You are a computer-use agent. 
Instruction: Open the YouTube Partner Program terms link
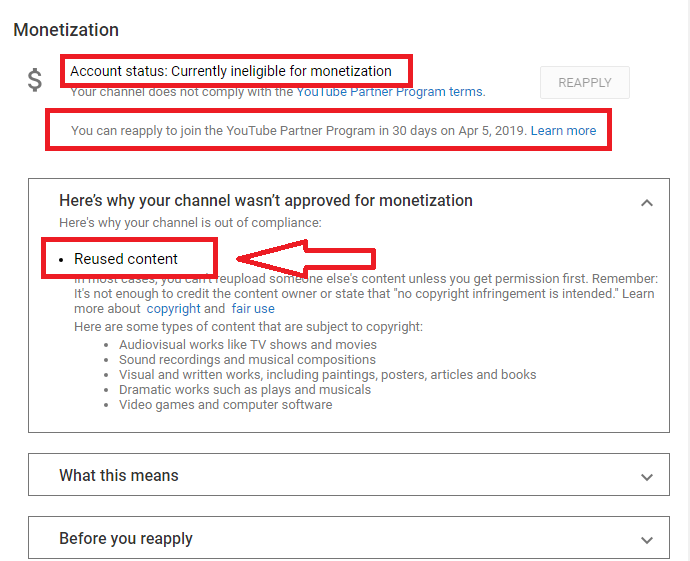[390, 92]
